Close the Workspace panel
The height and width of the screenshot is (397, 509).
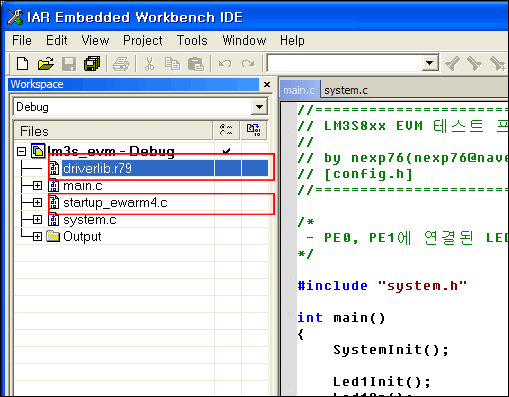coord(267,84)
